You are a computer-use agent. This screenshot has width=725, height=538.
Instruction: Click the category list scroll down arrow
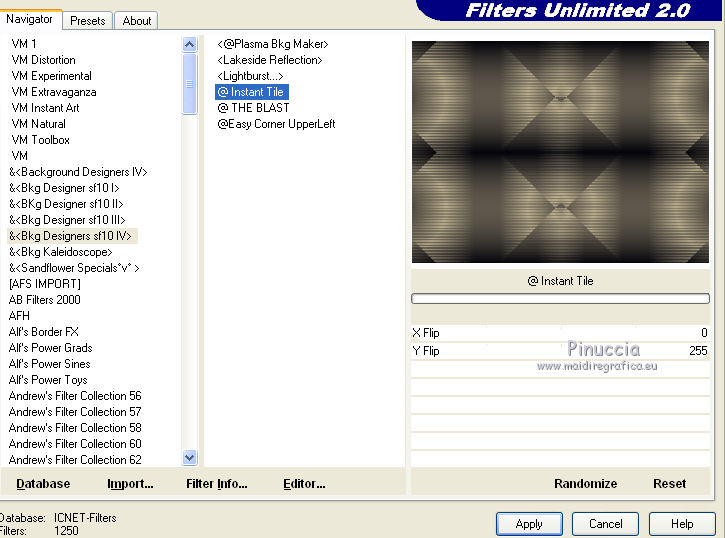coord(190,458)
